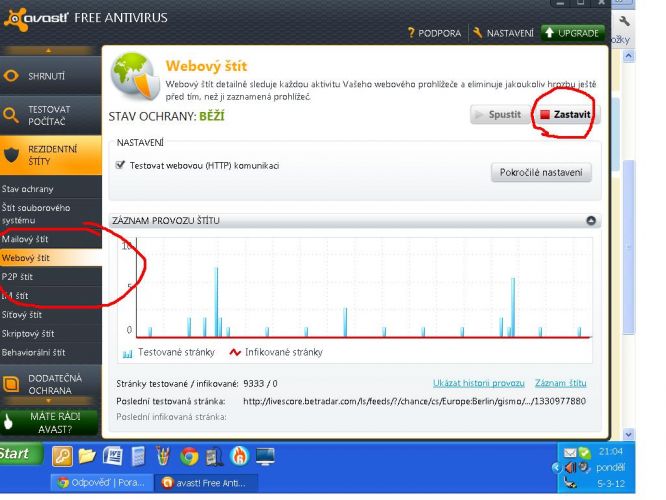Screen dimensions: 666x500
Task: Open SHRNUTÍ summary section
Action: click(x=51, y=76)
